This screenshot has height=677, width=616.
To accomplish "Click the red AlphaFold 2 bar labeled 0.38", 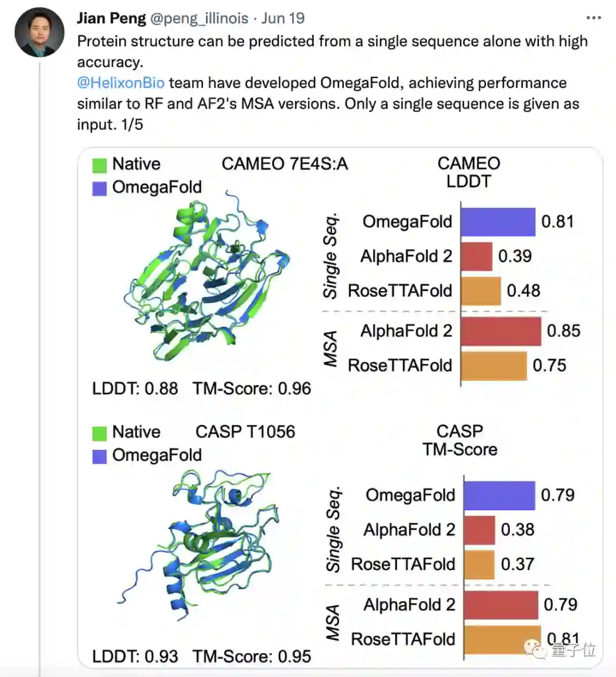I will pos(479,530).
